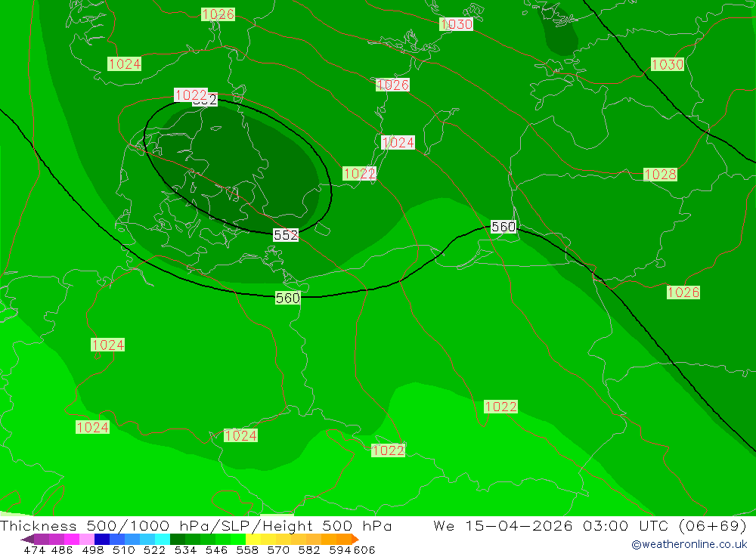This screenshot has width=756, height=554.
Task: Pick the bright magenta swatch in the legend
Action: pyautogui.click(x=72, y=539)
